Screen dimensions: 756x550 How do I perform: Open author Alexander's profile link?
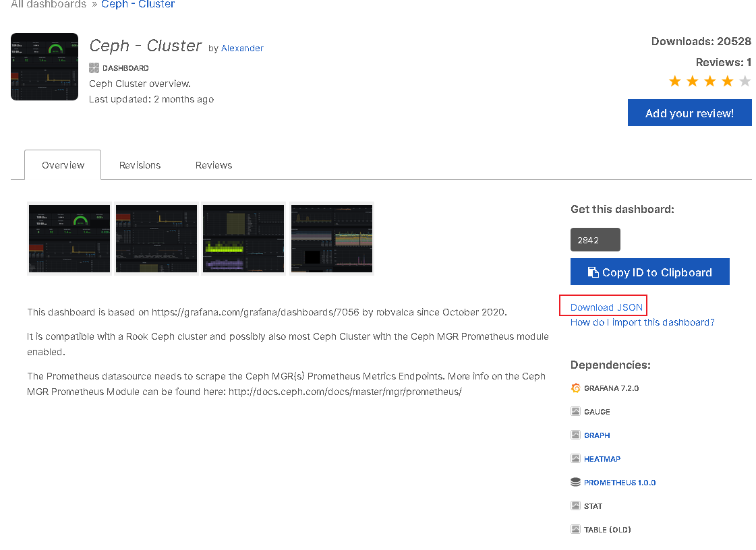[x=242, y=49]
